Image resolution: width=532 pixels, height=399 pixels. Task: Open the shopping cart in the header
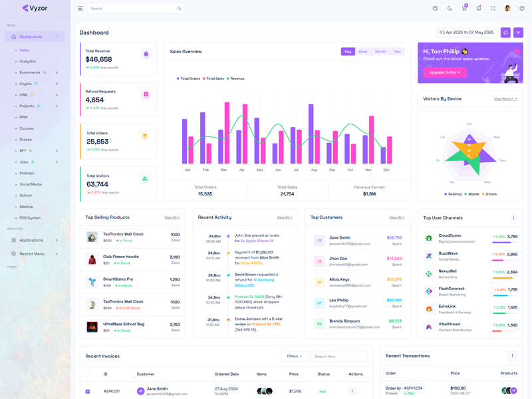click(x=464, y=9)
